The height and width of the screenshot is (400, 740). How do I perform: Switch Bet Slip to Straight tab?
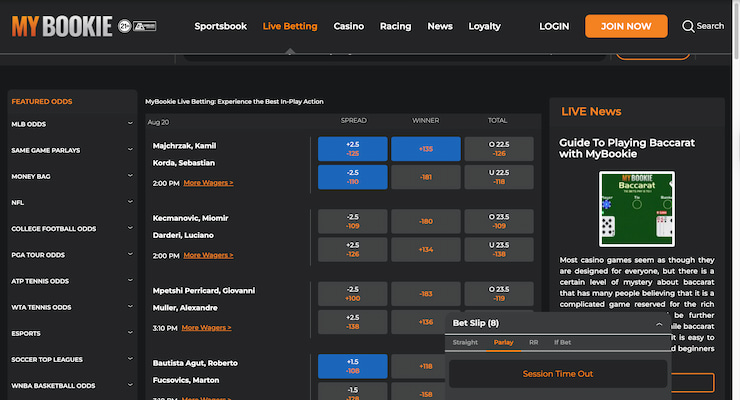pos(465,342)
